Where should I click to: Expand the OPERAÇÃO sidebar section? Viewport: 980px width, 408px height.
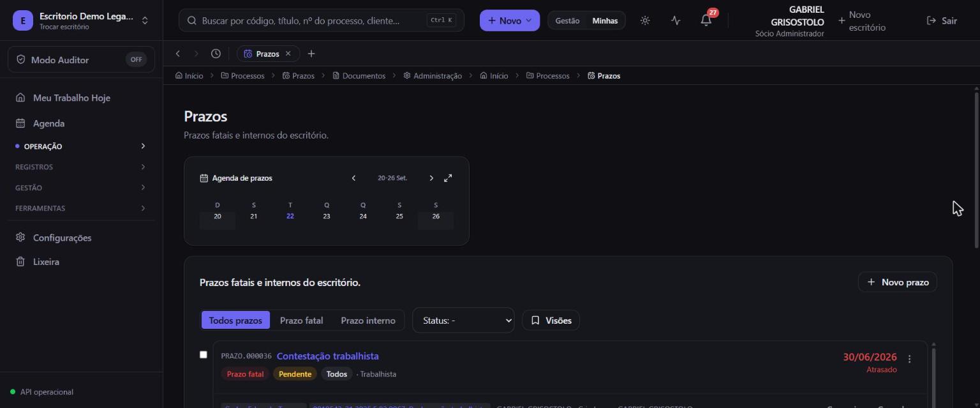tap(82, 146)
